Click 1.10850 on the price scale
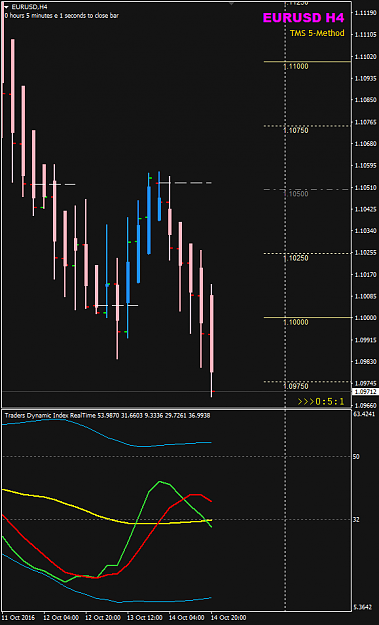Viewport: 379px width, 625px height. pos(365,100)
